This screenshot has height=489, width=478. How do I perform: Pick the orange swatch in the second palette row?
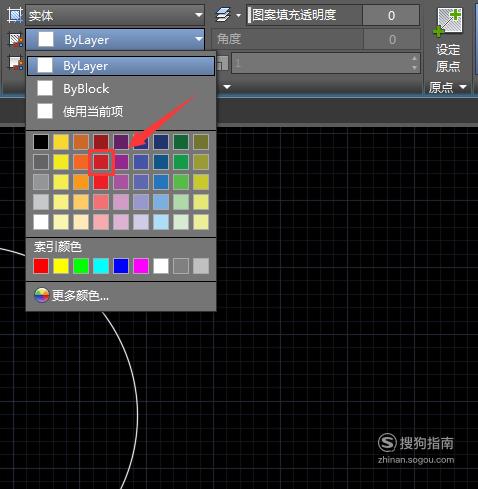click(81, 162)
